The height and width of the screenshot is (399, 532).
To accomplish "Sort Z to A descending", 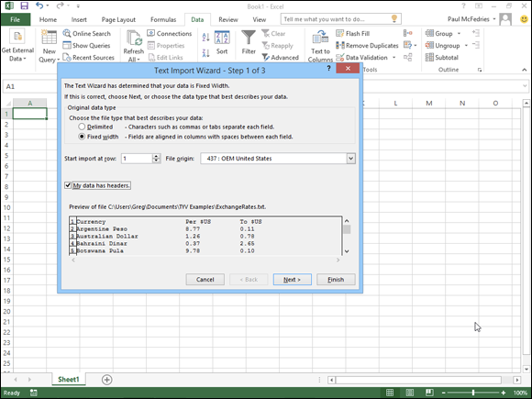I will 205,53.
